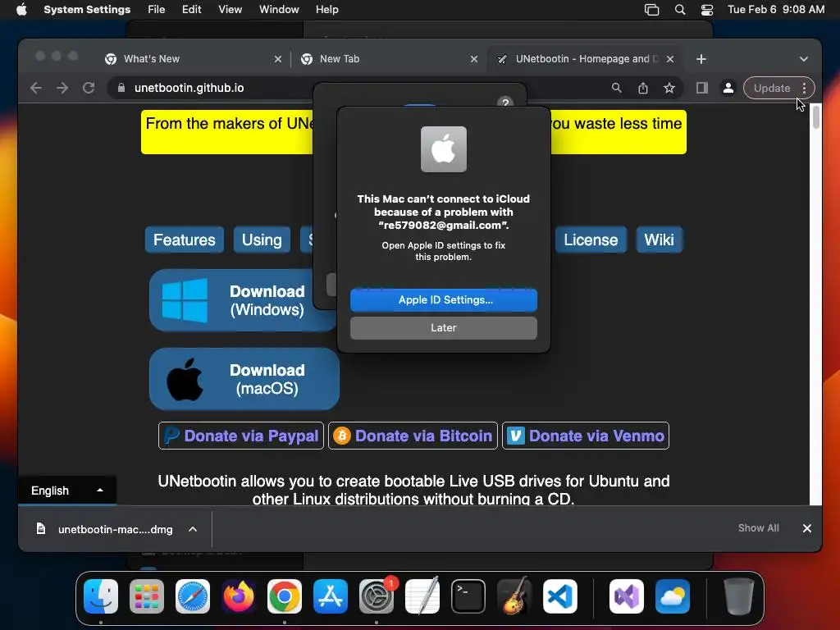
Task: Open the cloud weather app in dock
Action: click(x=673, y=596)
